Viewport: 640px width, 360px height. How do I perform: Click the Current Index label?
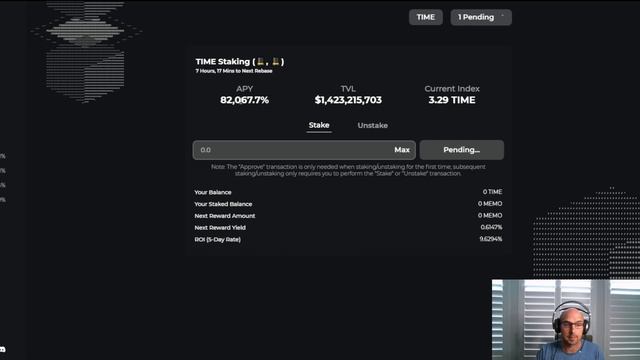coord(452,89)
